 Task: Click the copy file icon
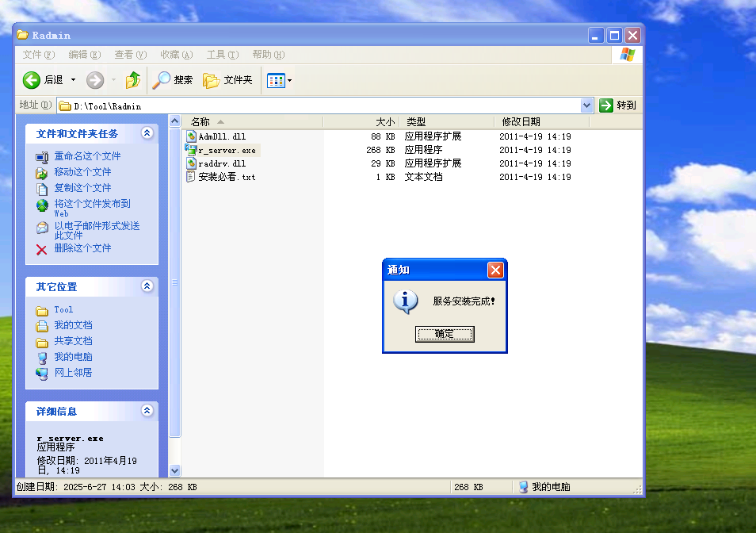click(42, 189)
